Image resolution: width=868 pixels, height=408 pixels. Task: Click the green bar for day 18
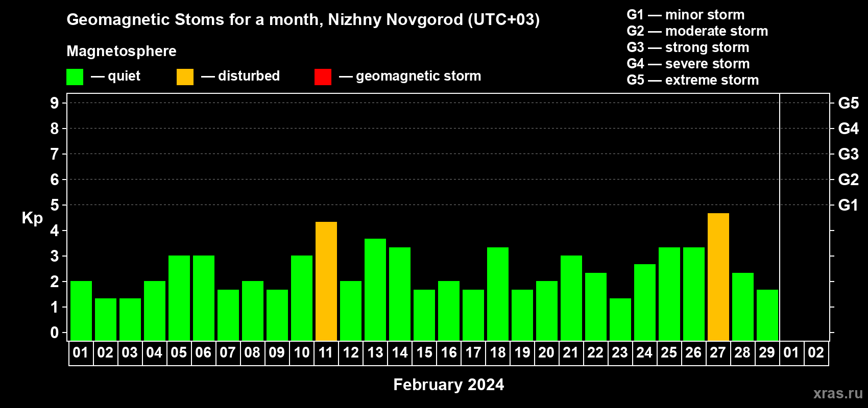(498, 294)
